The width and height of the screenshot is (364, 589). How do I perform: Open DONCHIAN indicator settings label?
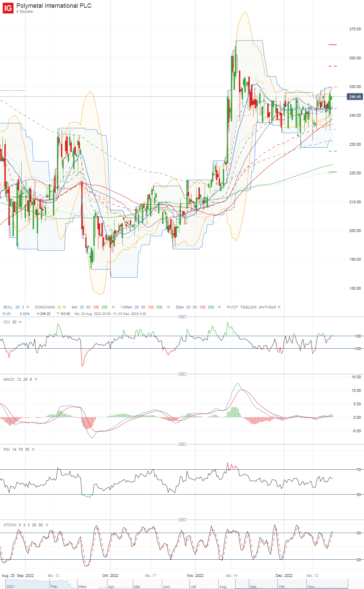click(45, 307)
